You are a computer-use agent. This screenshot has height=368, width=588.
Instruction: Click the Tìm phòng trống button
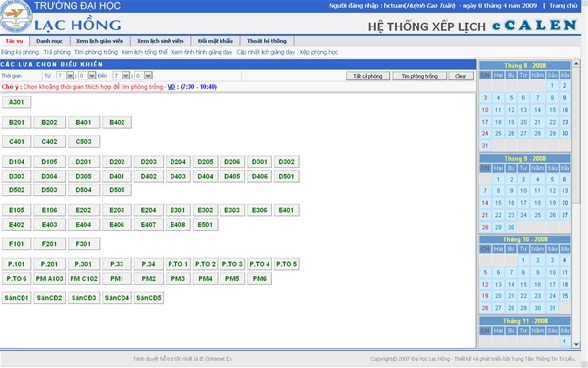[x=419, y=76]
